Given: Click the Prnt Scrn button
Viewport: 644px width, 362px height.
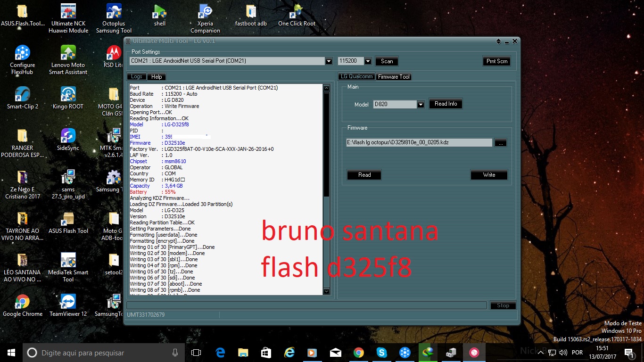Looking at the screenshot, I should pos(497,61).
